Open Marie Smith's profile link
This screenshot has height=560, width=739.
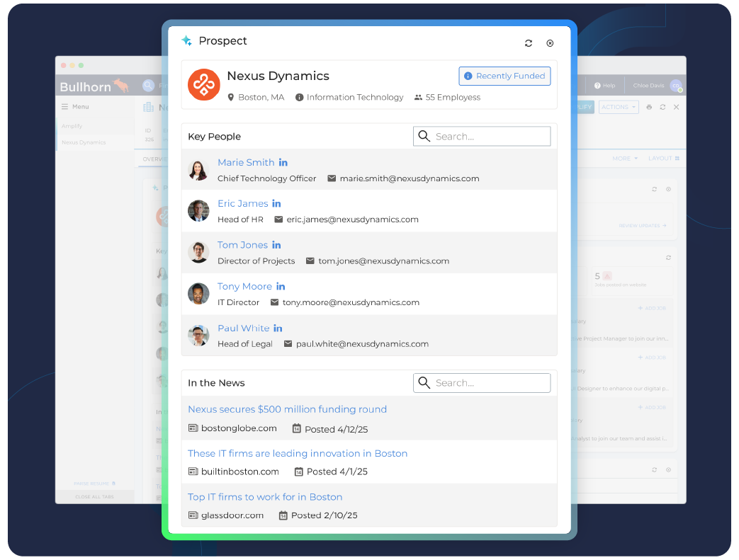[246, 163]
